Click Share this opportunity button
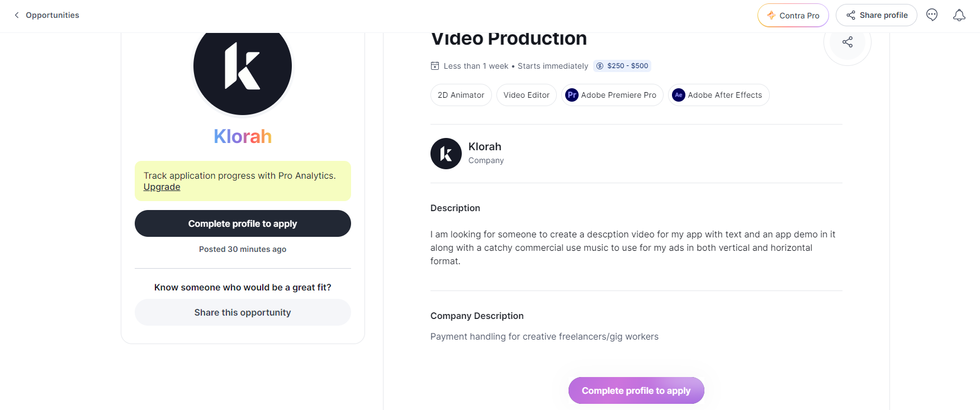The height and width of the screenshot is (410, 980). 243,312
